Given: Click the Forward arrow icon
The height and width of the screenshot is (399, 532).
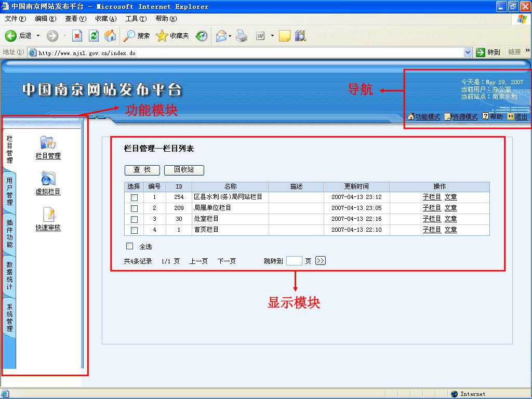Looking at the screenshot, I should tap(52, 36).
